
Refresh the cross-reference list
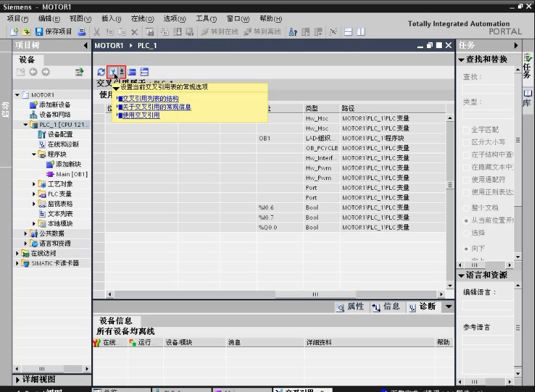coord(101,72)
